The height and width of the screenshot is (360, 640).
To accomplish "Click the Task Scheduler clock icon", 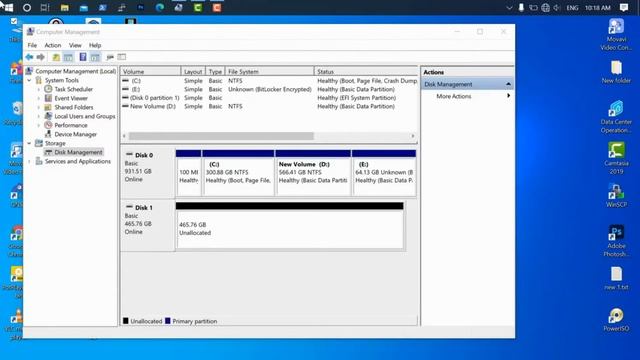I will pos(48,89).
